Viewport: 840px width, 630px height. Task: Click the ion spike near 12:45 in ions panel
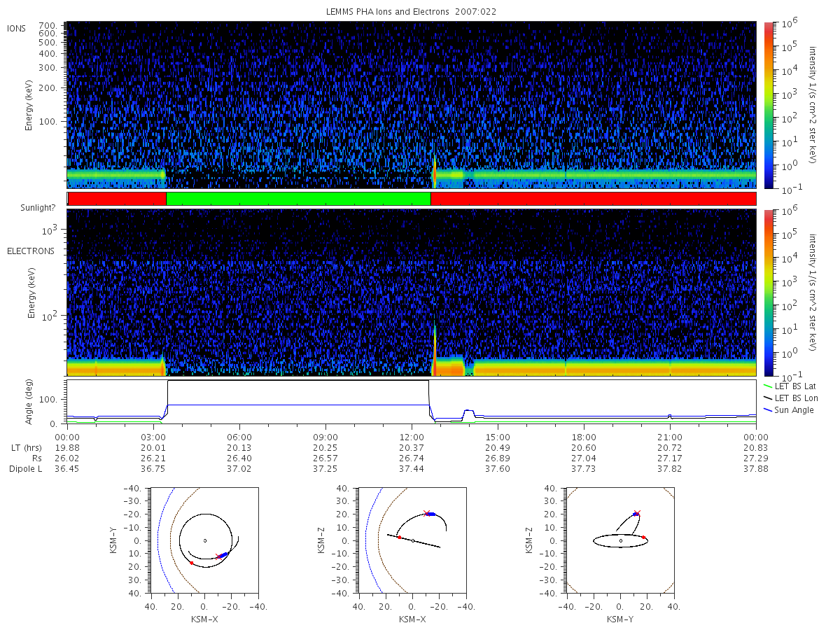pos(435,170)
